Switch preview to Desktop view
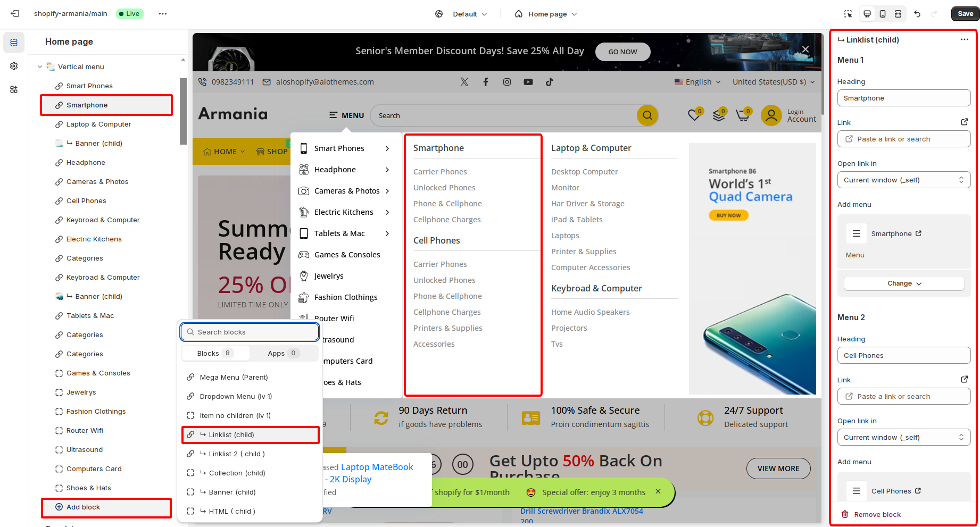980x527 pixels. [867, 14]
